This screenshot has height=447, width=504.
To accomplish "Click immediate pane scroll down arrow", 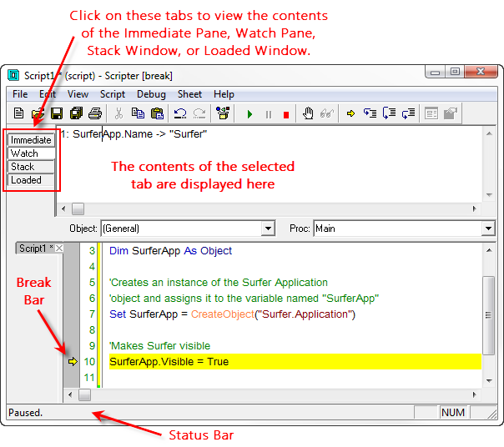I will [489, 195].
